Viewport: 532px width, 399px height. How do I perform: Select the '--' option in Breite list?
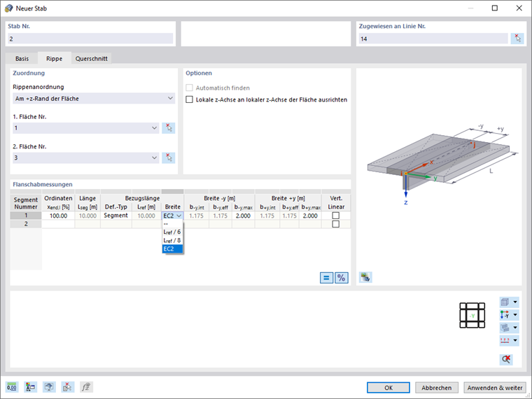(x=173, y=224)
